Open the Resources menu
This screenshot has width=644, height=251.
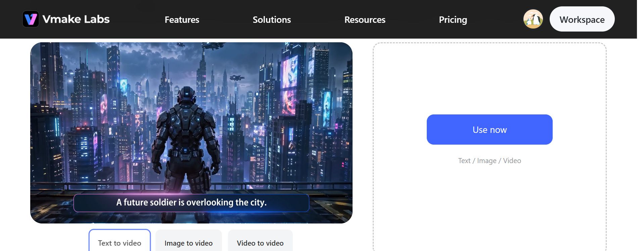click(365, 20)
